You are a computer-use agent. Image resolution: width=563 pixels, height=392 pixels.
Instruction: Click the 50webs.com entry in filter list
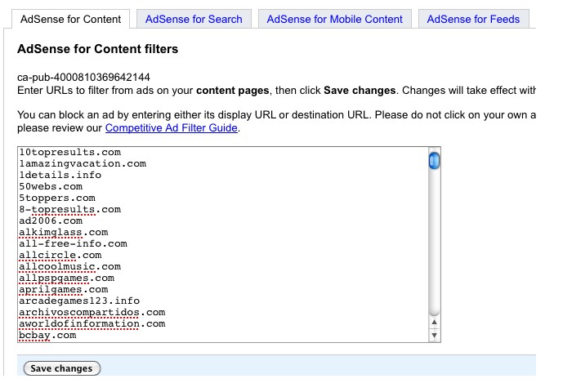pos(51,186)
